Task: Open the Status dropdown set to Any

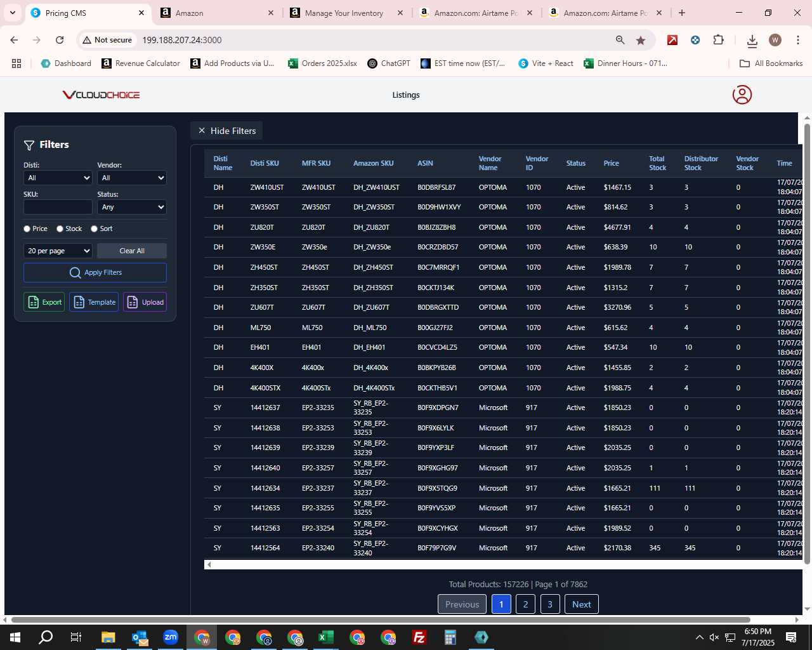Action: coord(132,207)
